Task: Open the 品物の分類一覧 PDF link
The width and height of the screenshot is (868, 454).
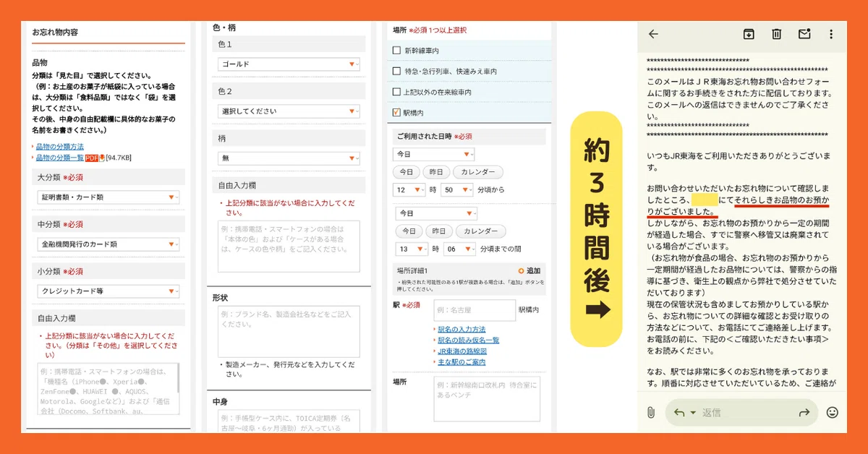Action: [59, 158]
